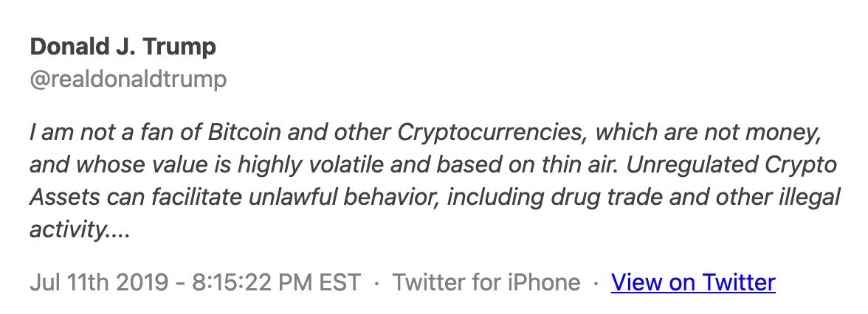
Task: Click the dot separator before View on Twitter
Action: [x=596, y=283]
